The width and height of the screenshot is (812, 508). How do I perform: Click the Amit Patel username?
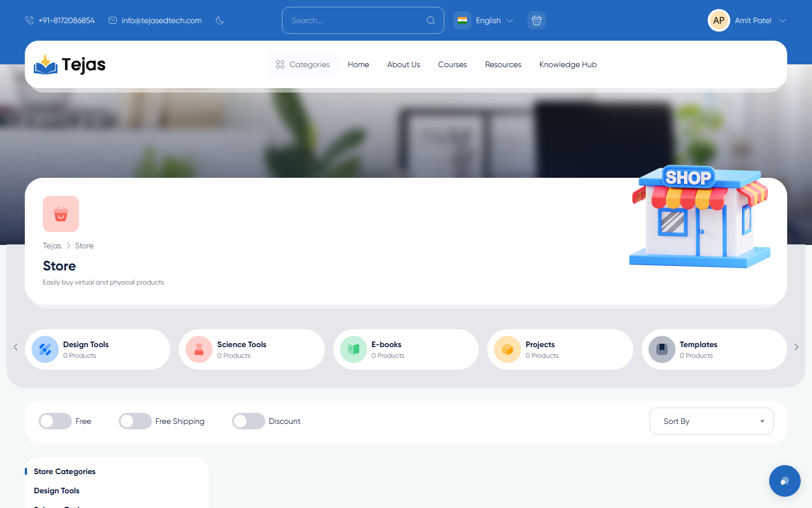(x=753, y=20)
